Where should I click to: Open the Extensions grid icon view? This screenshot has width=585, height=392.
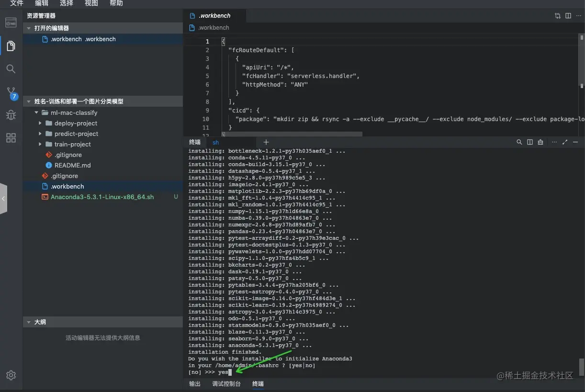11,138
